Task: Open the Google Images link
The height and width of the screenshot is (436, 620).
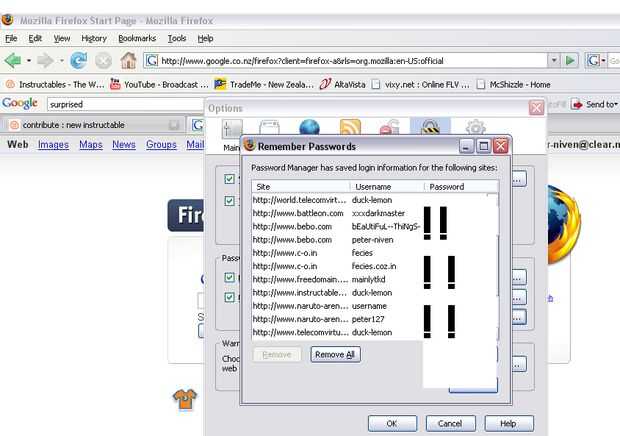Action: tap(53, 145)
